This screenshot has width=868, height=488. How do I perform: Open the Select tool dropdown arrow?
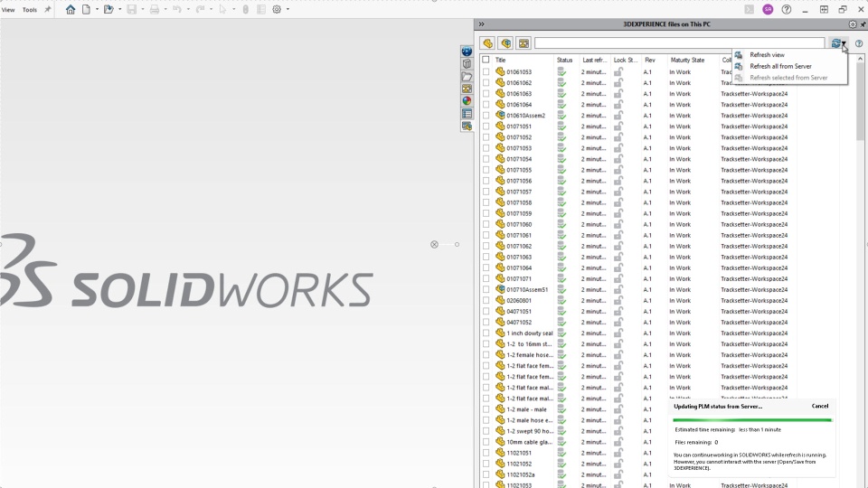point(233,9)
